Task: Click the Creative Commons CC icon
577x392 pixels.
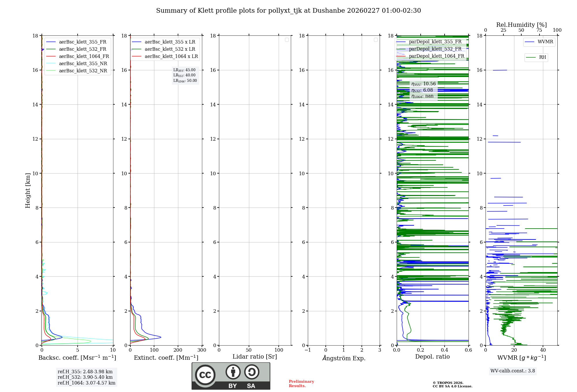Action: pyautogui.click(x=205, y=375)
